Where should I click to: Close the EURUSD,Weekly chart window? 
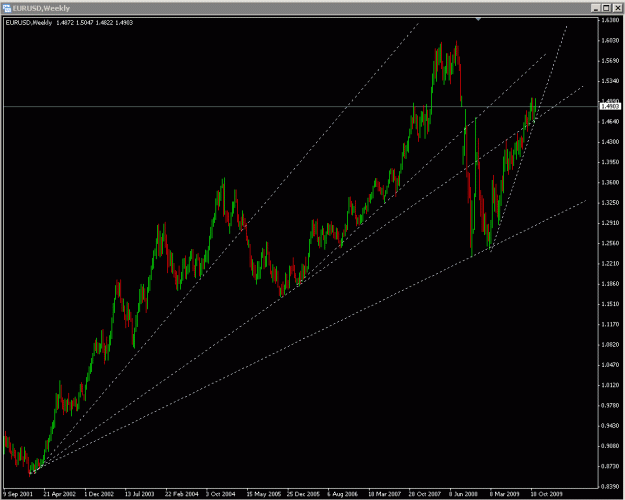(x=617, y=8)
